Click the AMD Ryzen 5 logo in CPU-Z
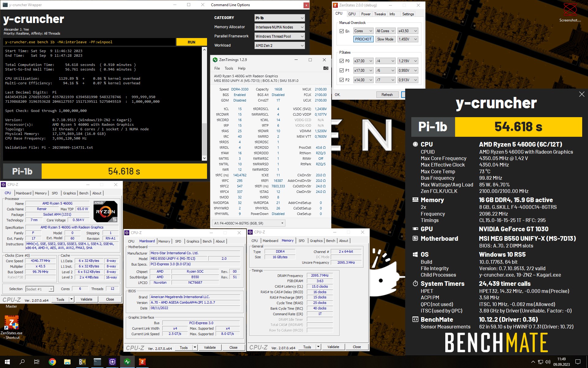The width and height of the screenshot is (588, 368). 105,211
